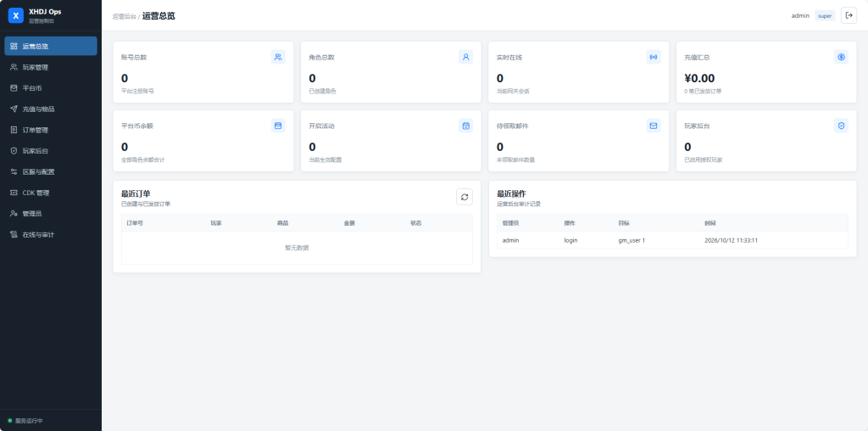Click the wallet icon in 平台币余额 card
The width and height of the screenshot is (868, 431).
278,126
